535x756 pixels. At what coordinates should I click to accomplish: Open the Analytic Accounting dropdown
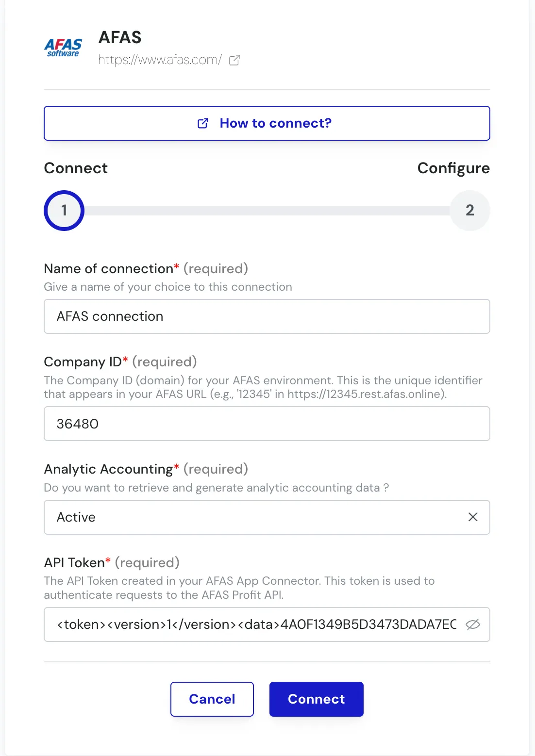[x=252, y=517]
